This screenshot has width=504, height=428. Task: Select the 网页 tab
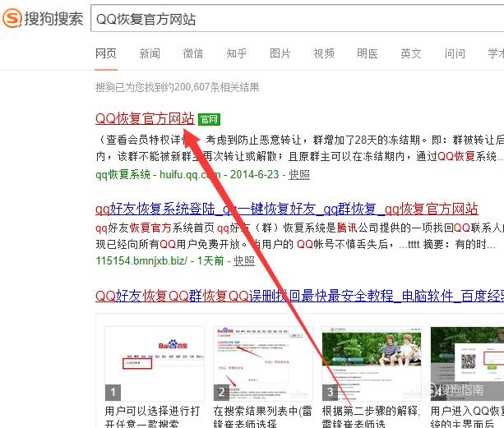pos(106,53)
